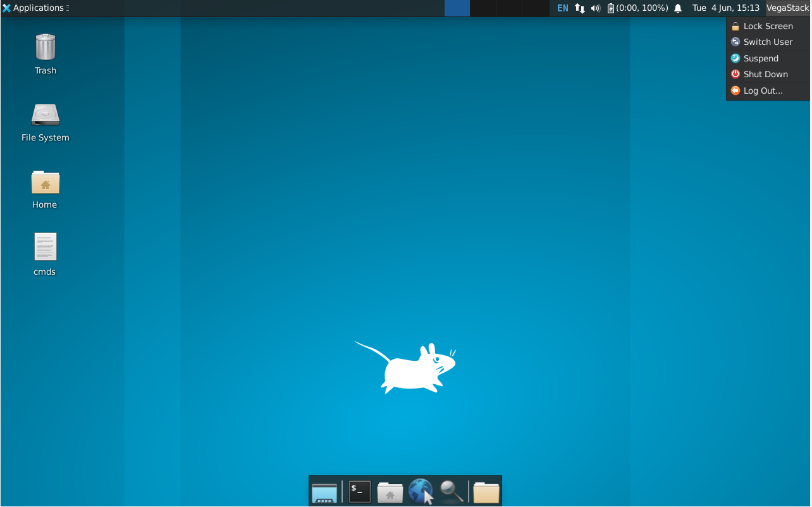
Task: Click the Show Desktop icon in the dock
Action: [324, 491]
